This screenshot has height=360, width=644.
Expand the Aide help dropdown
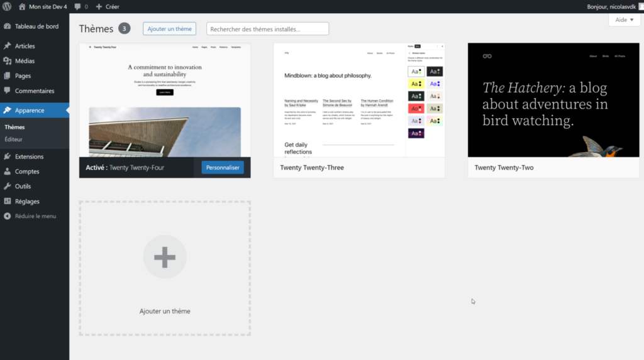click(x=624, y=19)
